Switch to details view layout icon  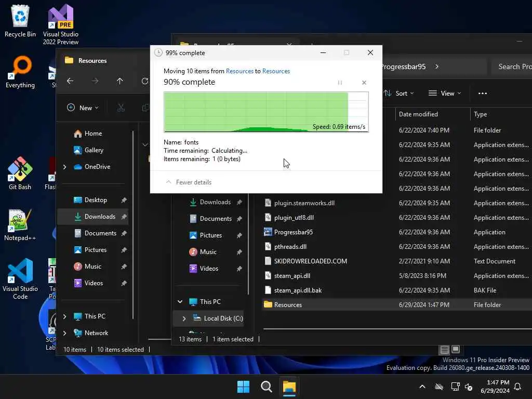(445, 350)
